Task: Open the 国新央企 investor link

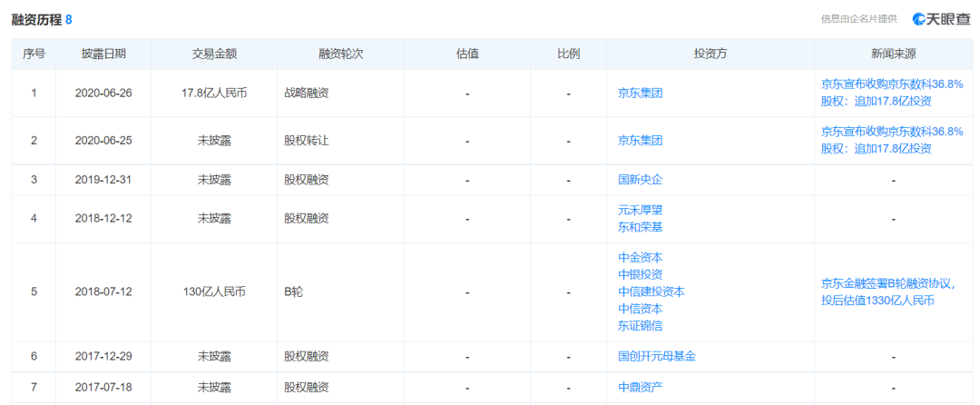Action: tap(640, 180)
